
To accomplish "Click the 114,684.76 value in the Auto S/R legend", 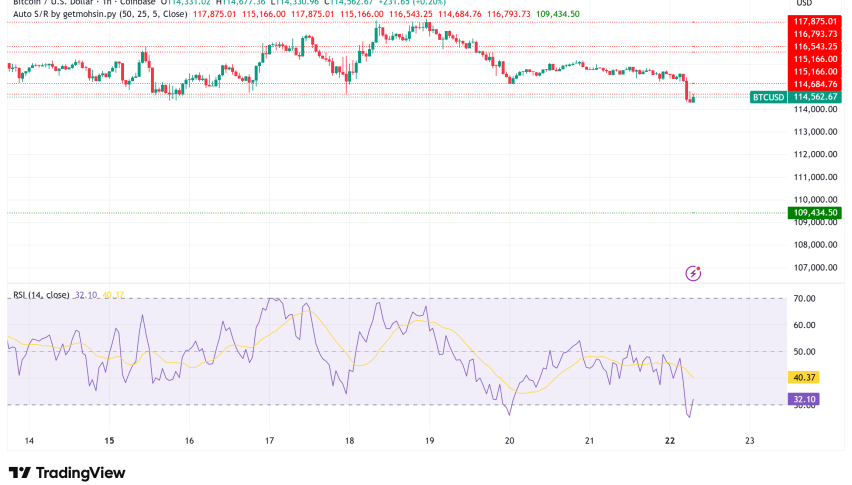I will point(460,14).
